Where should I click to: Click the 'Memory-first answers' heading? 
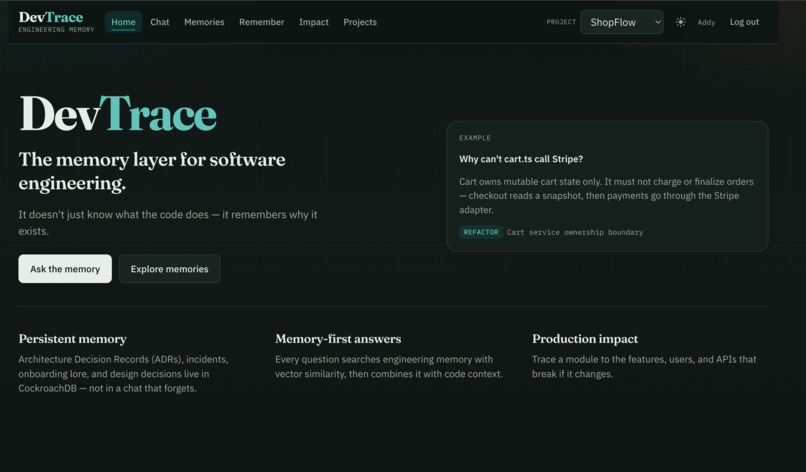(x=338, y=339)
